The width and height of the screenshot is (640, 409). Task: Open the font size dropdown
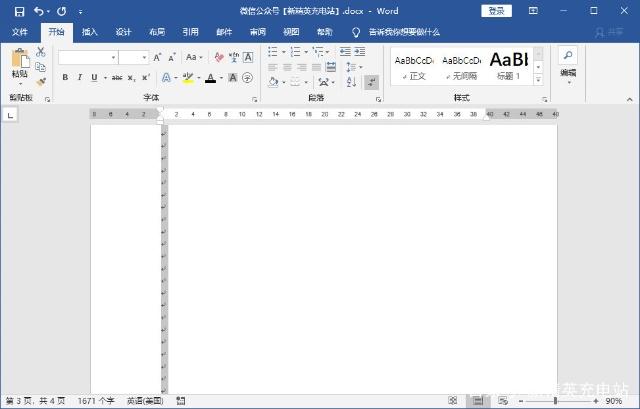[144, 58]
